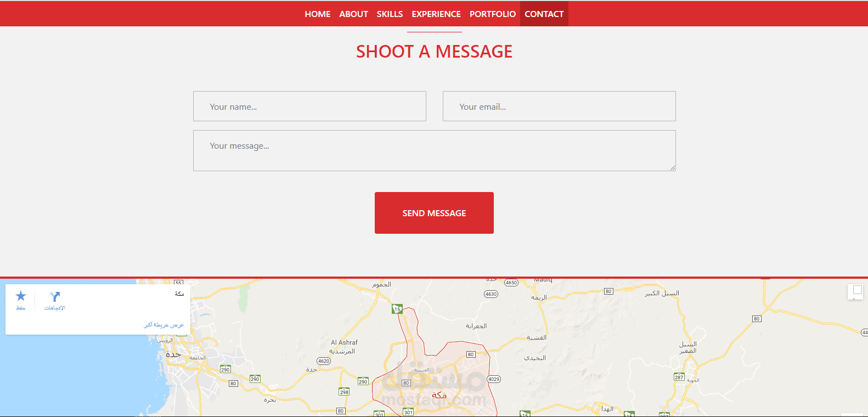Screen dimensions: 868x417
Task: Go to the HOME nav item
Action: pos(318,14)
